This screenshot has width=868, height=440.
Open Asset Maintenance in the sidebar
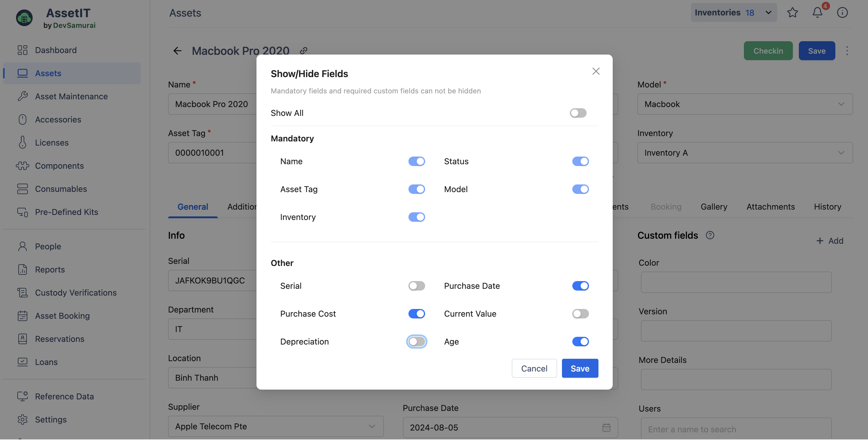tap(71, 96)
